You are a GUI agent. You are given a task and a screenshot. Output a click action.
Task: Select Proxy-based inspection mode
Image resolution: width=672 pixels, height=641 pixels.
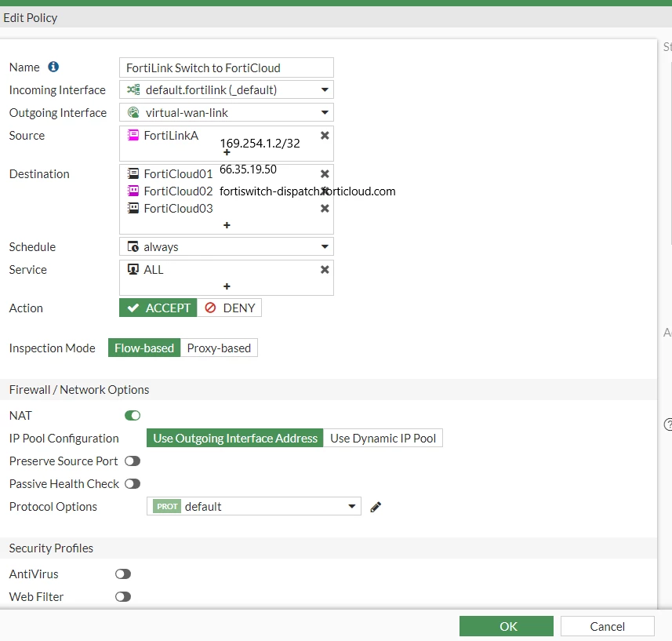[x=219, y=348]
